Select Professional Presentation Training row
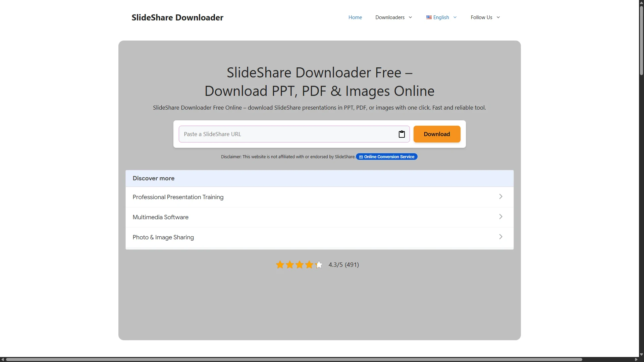Screen dimensions: 644x362 pyautogui.click(x=319, y=197)
